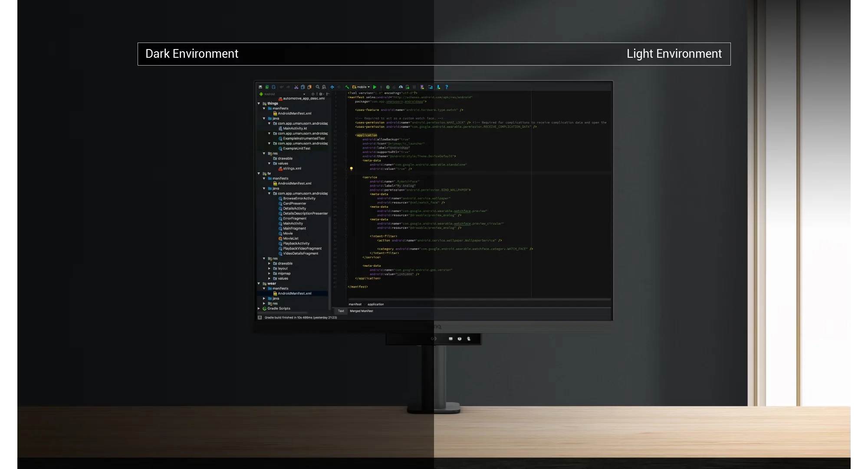The image size is (868, 469).
Task: Click the Debug bug icon
Action: coord(388,87)
